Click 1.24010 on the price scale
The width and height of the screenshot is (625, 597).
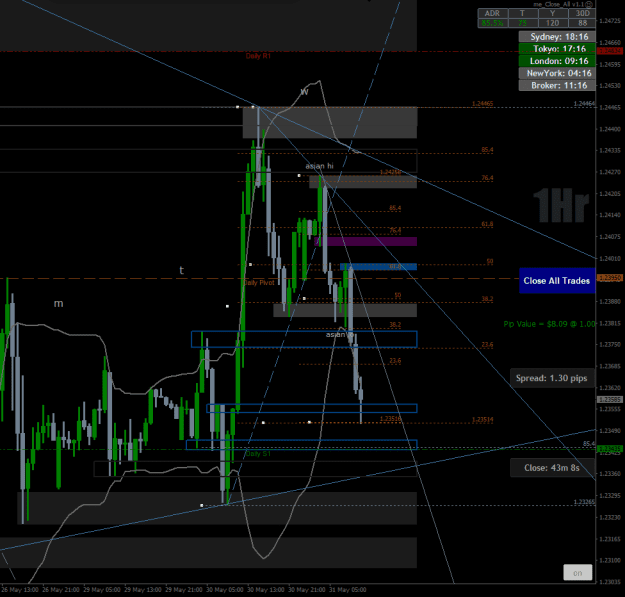[x=610, y=259]
